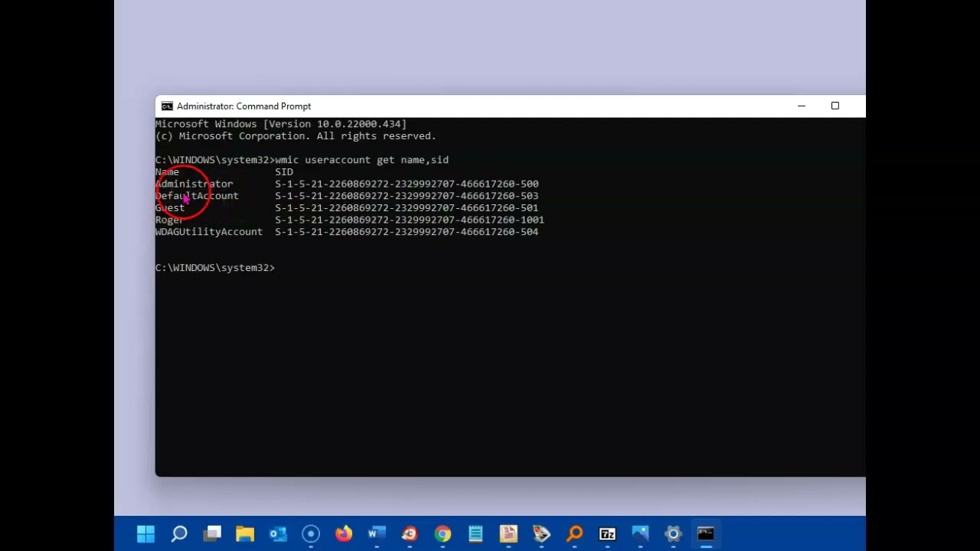Image resolution: width=980 pixels, height=551 pixels.
Task: Click the Microsoft Corporation copyright line
Action: click(x=296, y=136)
